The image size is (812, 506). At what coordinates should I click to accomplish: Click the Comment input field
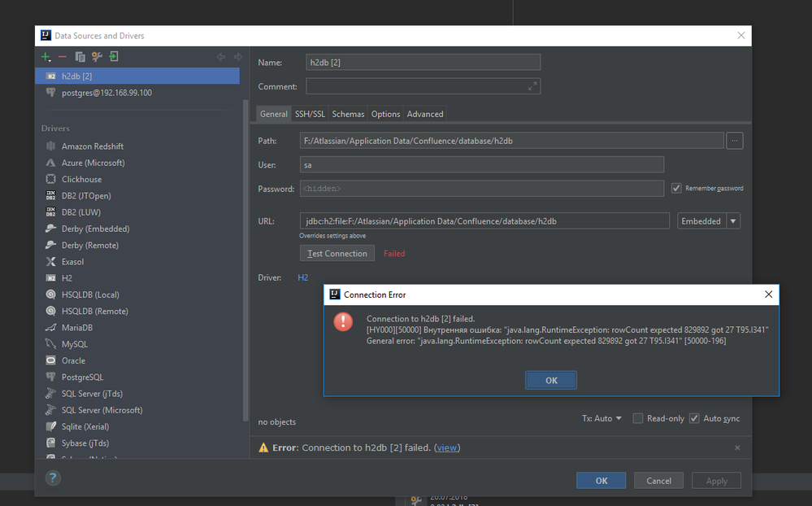coord(423,86)
